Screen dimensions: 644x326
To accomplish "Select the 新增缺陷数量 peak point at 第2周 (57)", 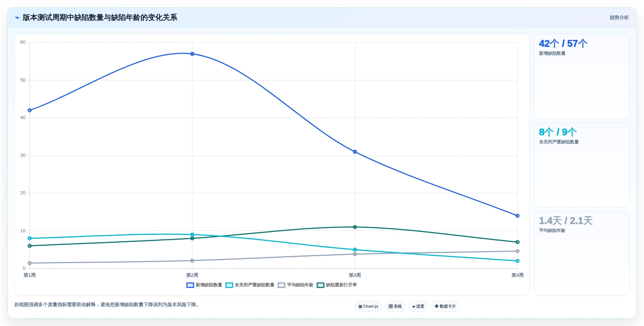I will [192, 54].
